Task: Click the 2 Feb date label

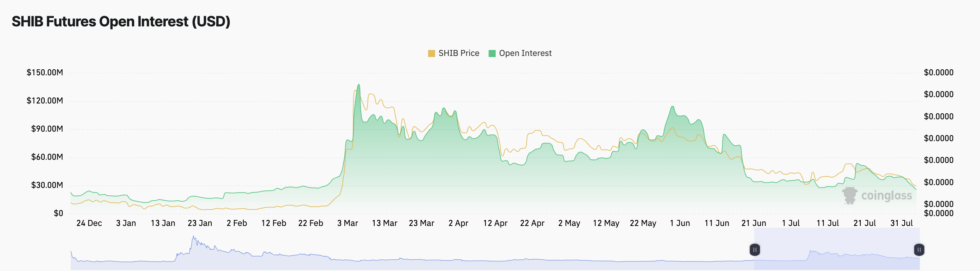Action: coord(237,223)
